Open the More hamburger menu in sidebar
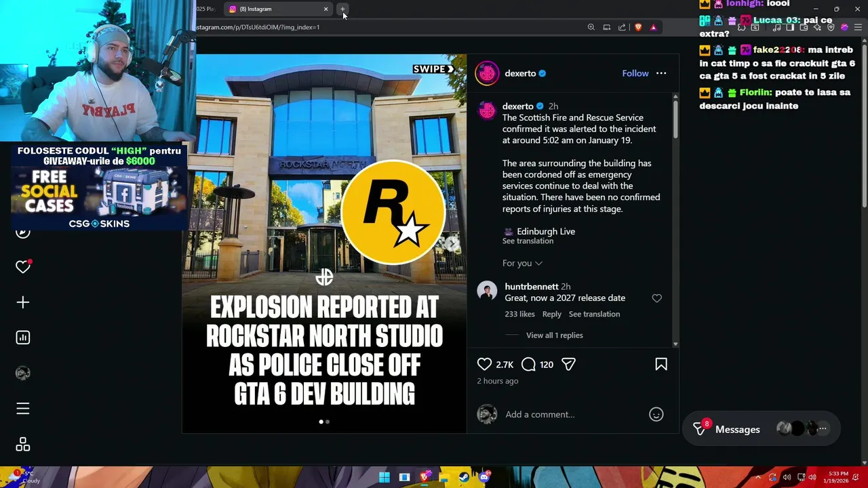Screen dimensions: 868x488 [23, 409]
